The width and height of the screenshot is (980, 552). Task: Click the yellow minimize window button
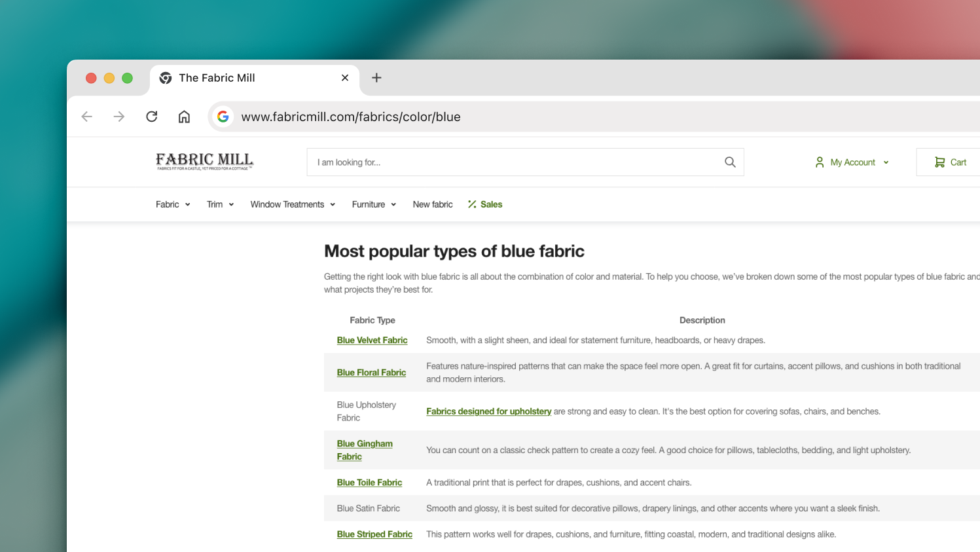(x=109, y=78)
